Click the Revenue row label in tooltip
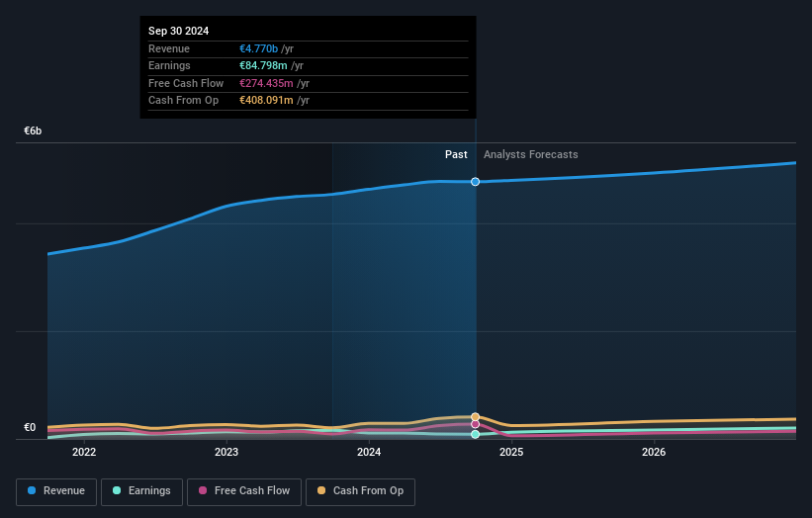Image resolution: width=812 pixels, height=518 pixels. [x=169, y=48]
